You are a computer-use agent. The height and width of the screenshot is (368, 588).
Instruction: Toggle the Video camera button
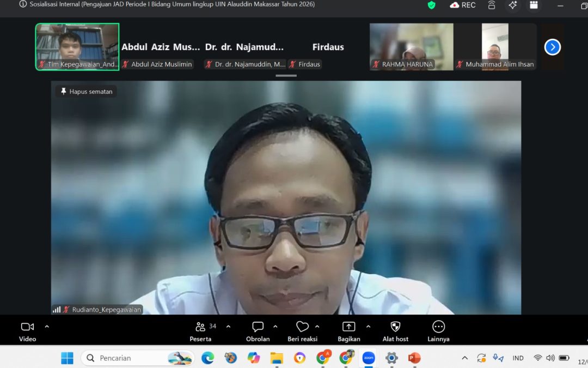click(27, 332)
